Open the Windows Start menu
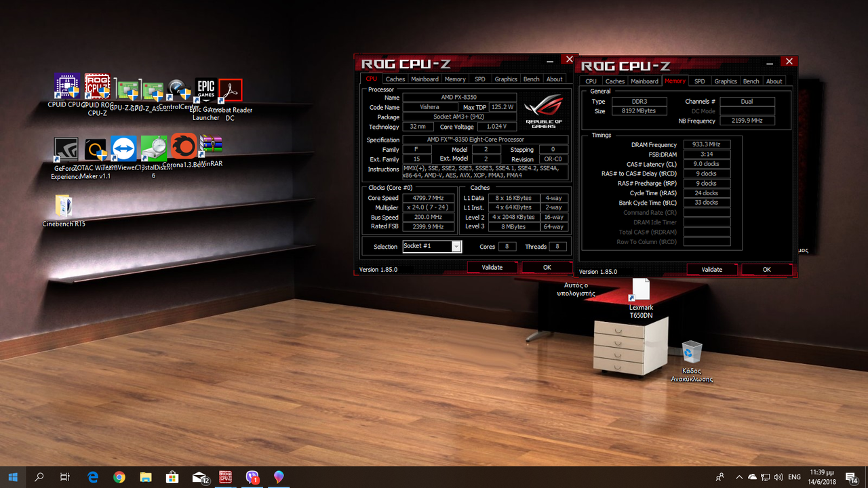Screen dimensions: 868x488 click(x=13, y=477)
